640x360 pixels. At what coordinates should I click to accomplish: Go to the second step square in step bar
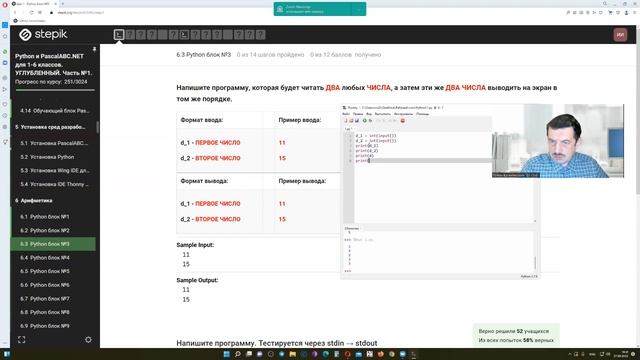pos(130,35)
